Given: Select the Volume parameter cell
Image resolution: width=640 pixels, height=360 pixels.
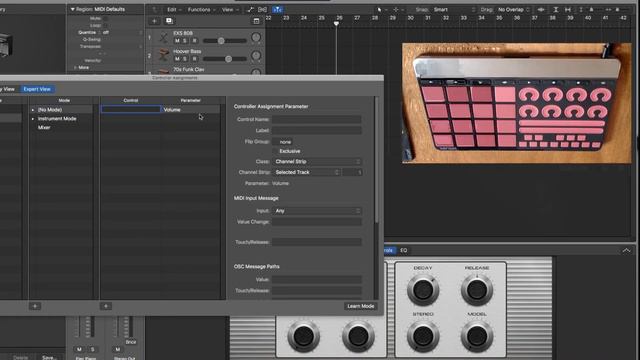Looking at the screenshot, I should tap(191, 110).
